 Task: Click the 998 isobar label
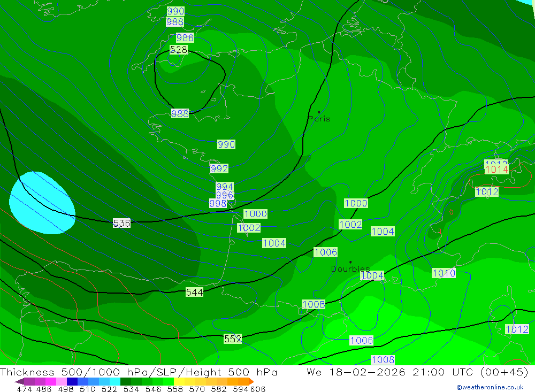[x=218, y=204]
